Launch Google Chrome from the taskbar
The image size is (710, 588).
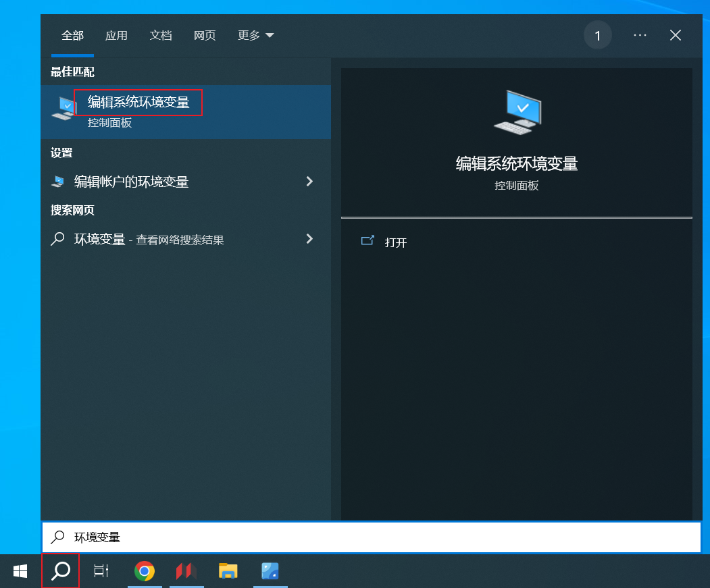[x=145, y=571]
